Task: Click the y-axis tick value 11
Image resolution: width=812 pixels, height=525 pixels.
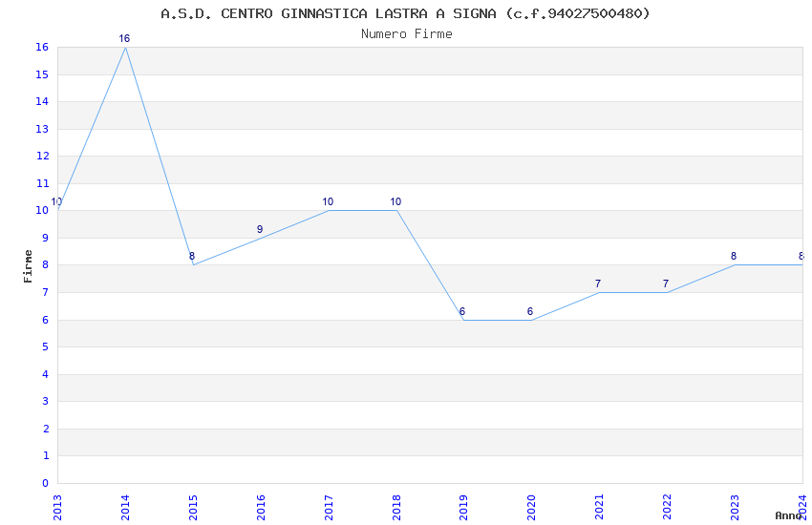Action: [42, 183]
